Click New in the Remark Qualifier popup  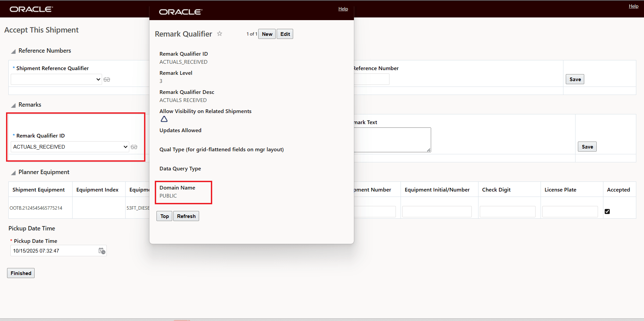[x=267, y=34]
